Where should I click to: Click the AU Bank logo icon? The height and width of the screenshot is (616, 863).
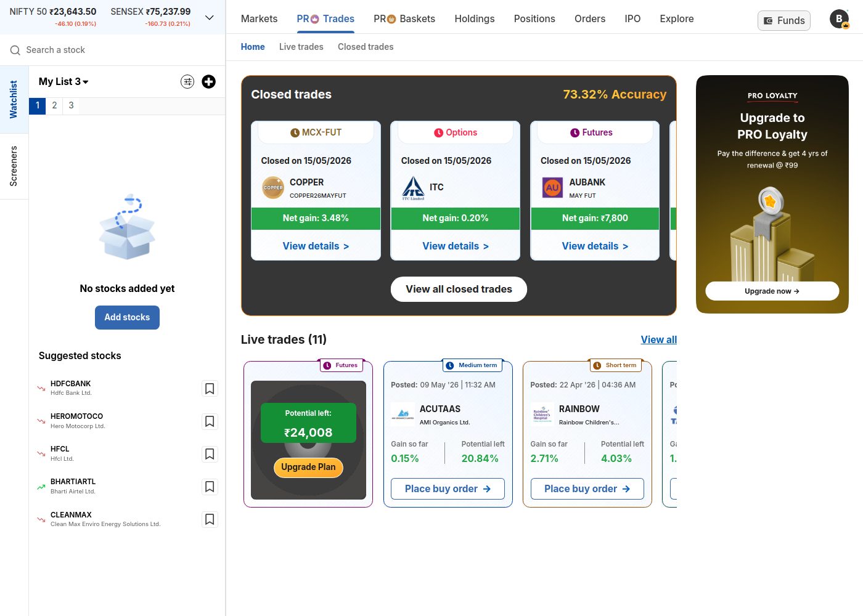coord(552,187)
